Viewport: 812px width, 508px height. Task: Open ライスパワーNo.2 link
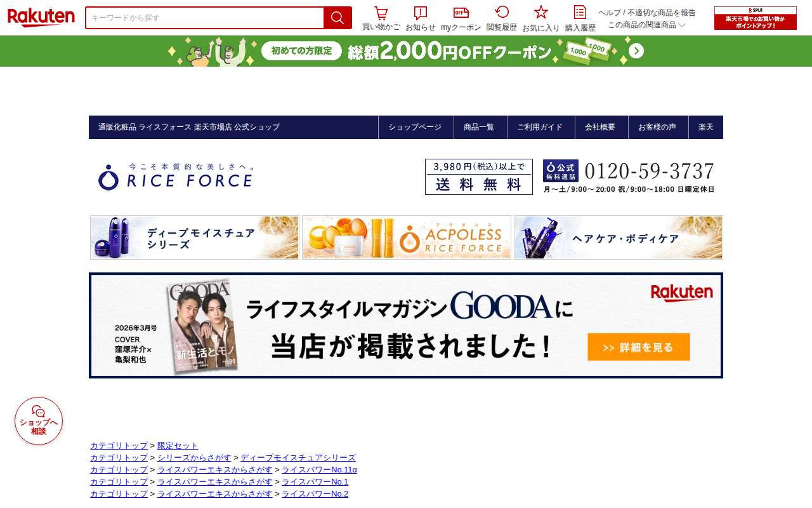315,494
